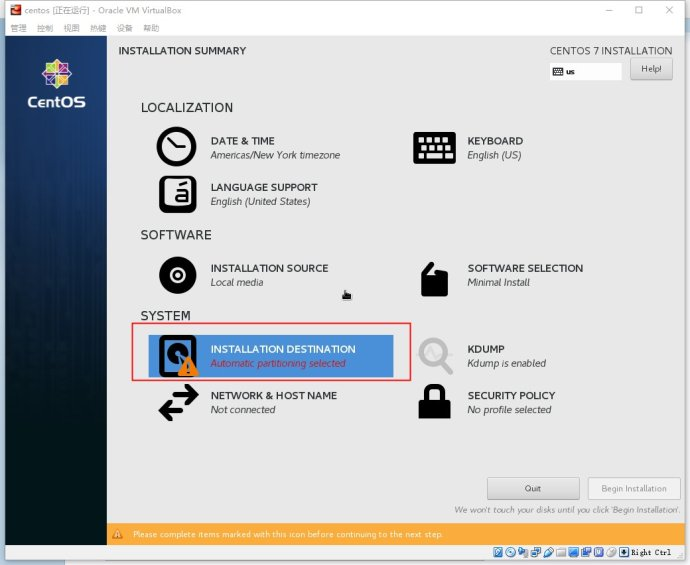Click the 'Please complete items marked' warning message
Screen dimensions: 690x565
tap(288, 534)
